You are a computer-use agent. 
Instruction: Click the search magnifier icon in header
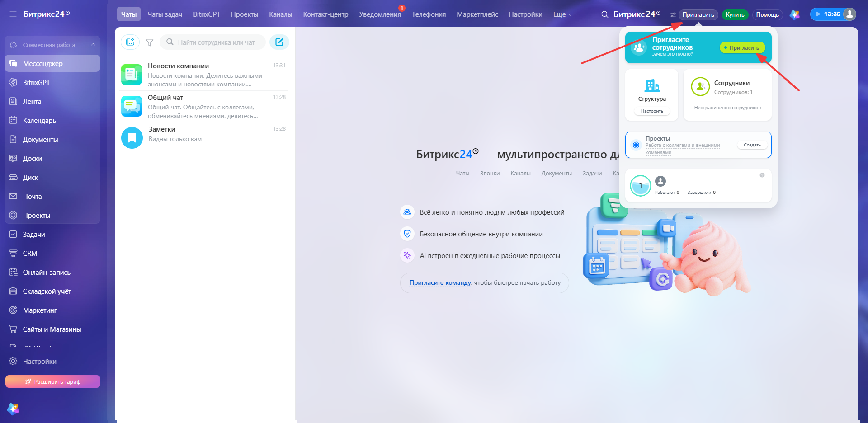[x=605, y=14]
